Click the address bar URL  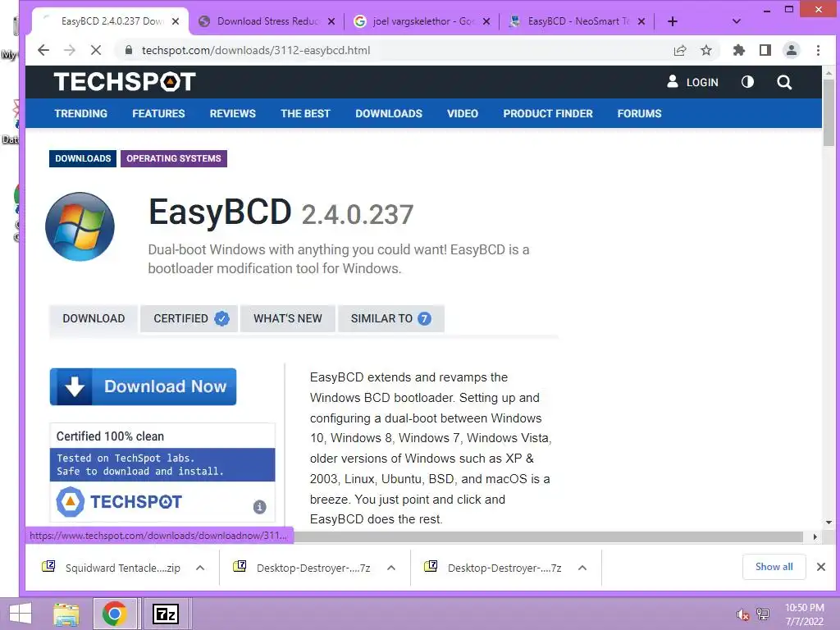(256, 50)
